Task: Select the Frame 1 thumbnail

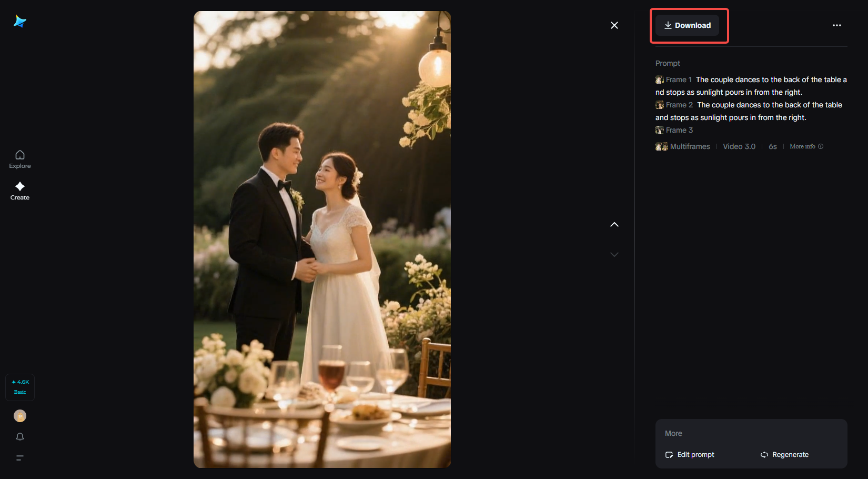Action: pyautogui.click(x=659, y=79)
